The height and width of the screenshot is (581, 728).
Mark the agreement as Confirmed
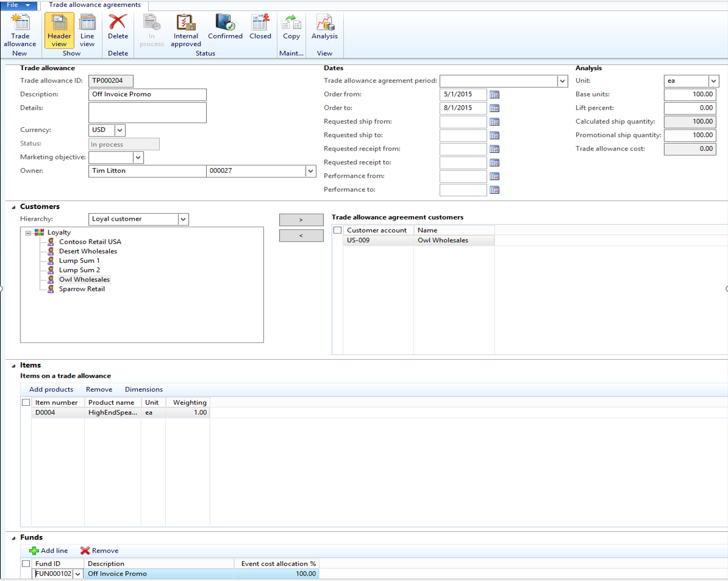coord(225,28)
